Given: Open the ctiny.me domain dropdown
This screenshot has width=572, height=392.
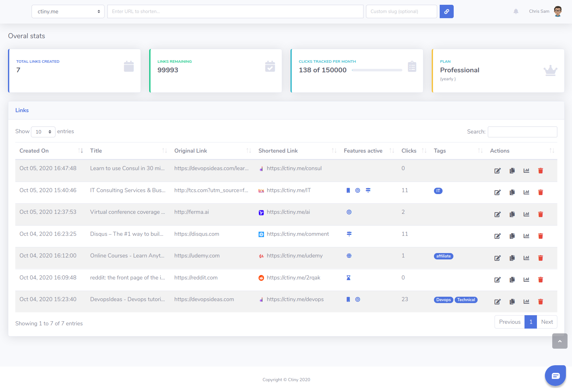Looking at the screenshot, I should pos(68,11).
